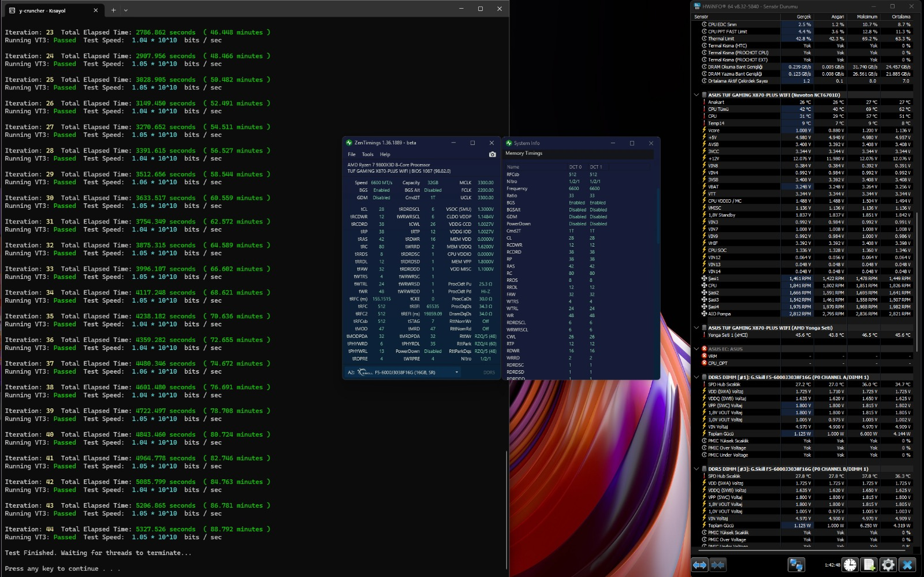Click the DCT 1 column header

click(x=596, y=167)
